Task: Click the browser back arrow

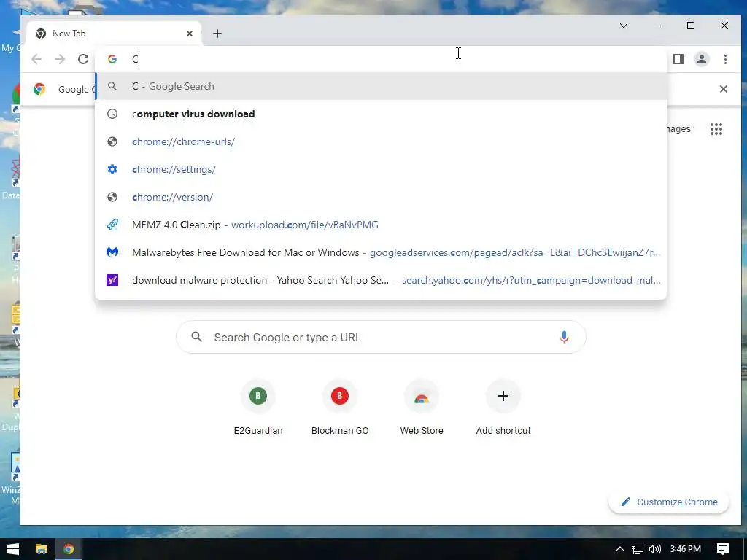Action: coord(36,59)
